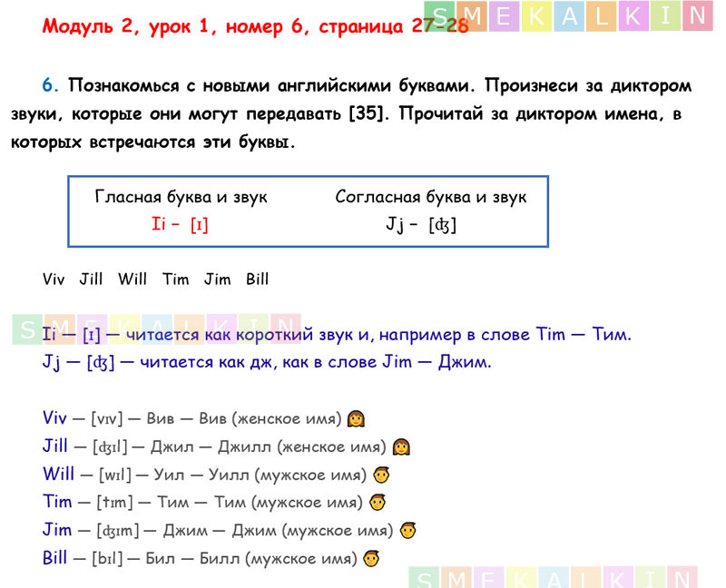
Task: Click the green S tile in top watermark
Action: tap(440, 15)
